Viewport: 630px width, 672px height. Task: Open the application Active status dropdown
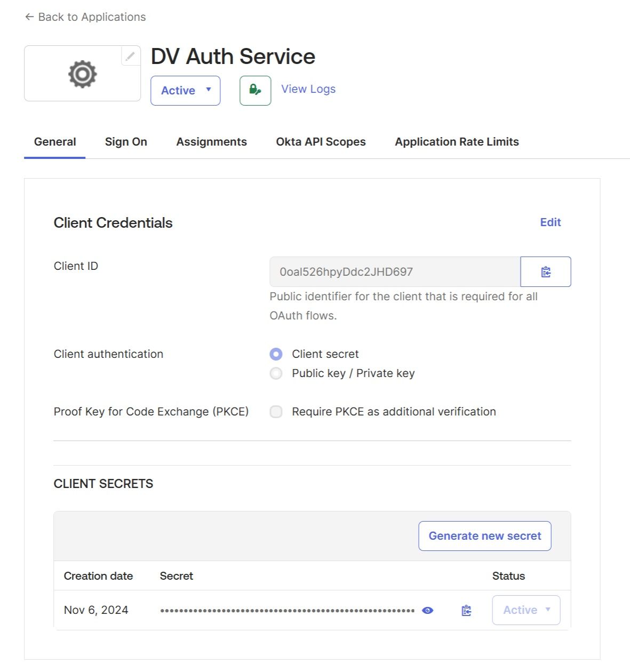[x=185, y=91]
